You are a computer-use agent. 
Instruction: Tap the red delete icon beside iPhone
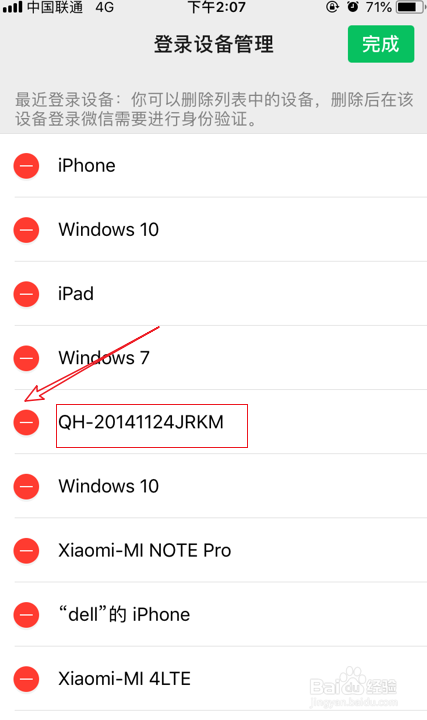click(x=26, y=166)
